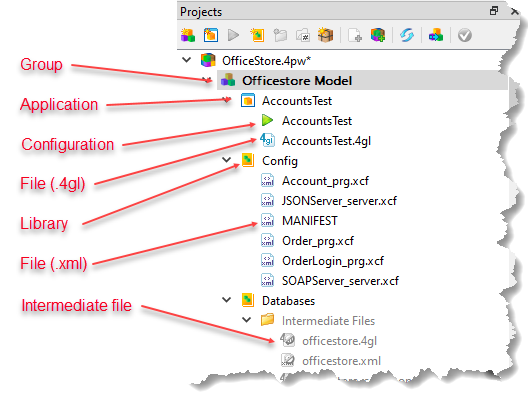Select AccountsTest configuration with green play icon
This screenshot has width=528, height=399.
tap(306, 121)
